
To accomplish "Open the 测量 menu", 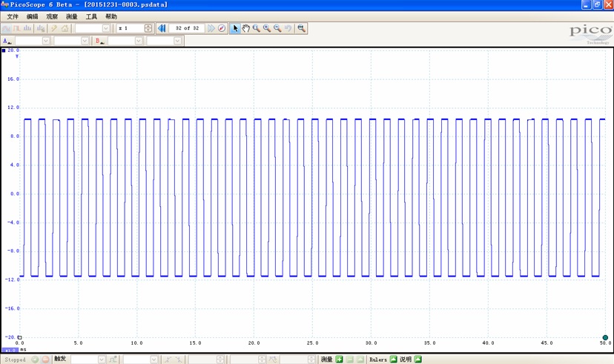I will coord(71,16).
